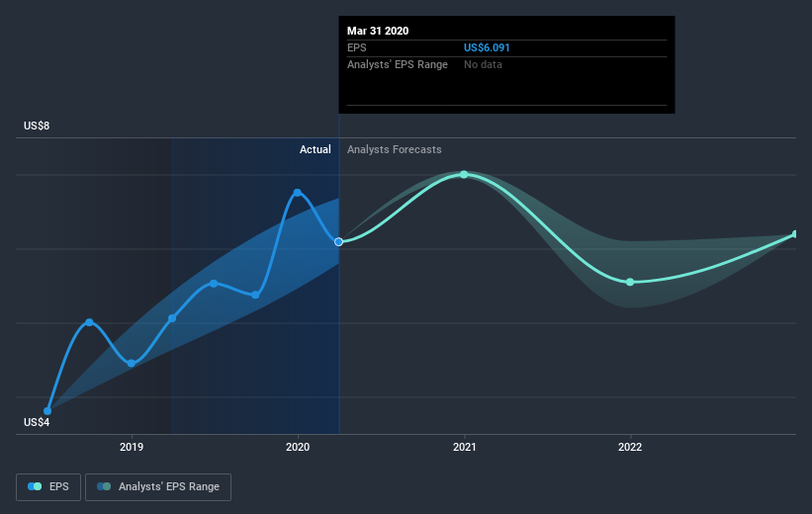Click the 2020 x-axis label
The width and height of the screenshot is (812, 514).
pos(298,447)
